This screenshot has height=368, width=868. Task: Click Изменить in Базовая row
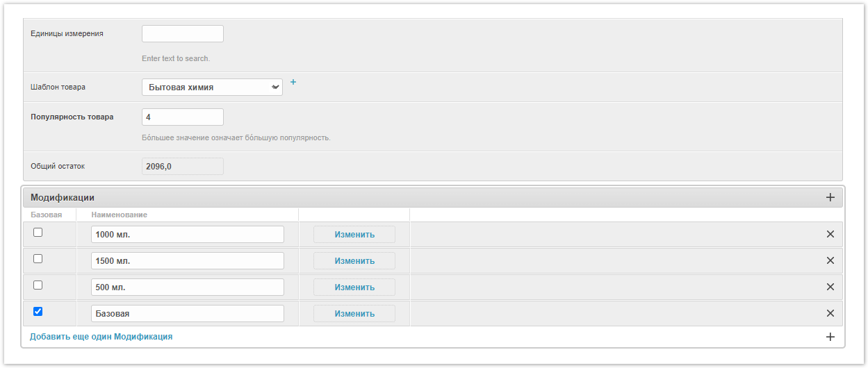click(x=354, y=314)
